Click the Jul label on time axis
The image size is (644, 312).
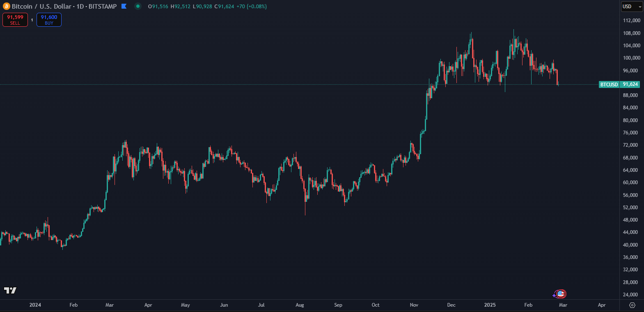click(261, 305)
